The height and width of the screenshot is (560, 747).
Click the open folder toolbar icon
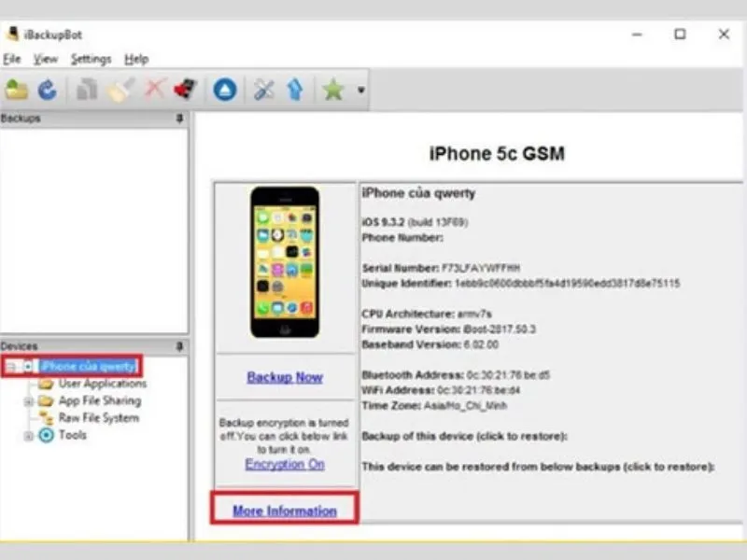(16, 90)
